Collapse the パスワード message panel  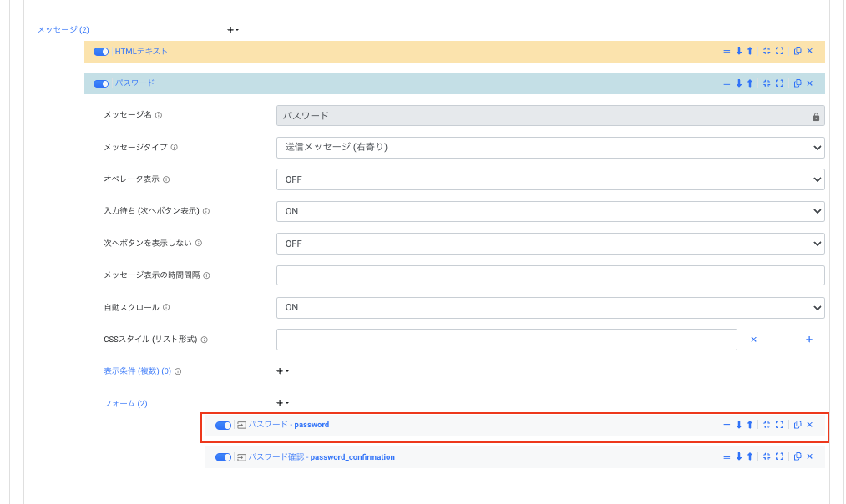tap(767, 83)
